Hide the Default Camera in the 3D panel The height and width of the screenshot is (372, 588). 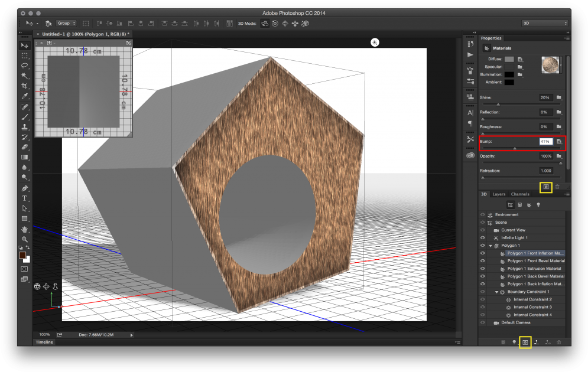pos(482,322)
